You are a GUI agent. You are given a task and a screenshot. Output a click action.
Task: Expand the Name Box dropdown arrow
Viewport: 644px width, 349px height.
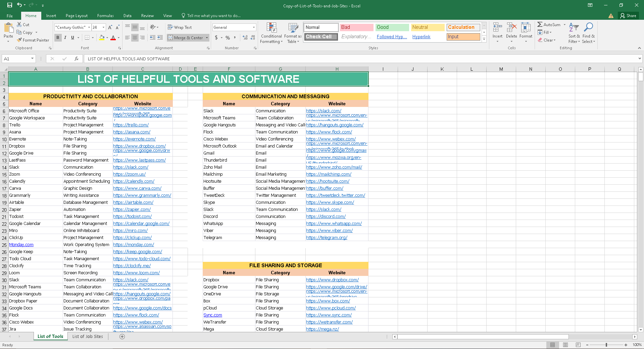click(x=32, y=59)
